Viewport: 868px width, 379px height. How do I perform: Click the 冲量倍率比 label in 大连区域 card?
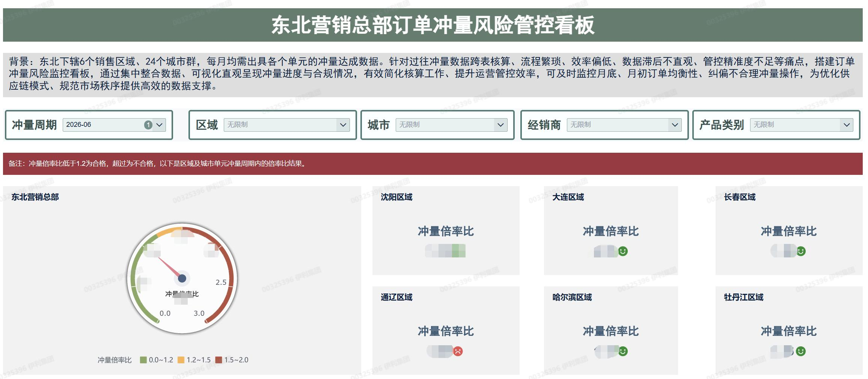pyautogui.click(x=610, y=231)
